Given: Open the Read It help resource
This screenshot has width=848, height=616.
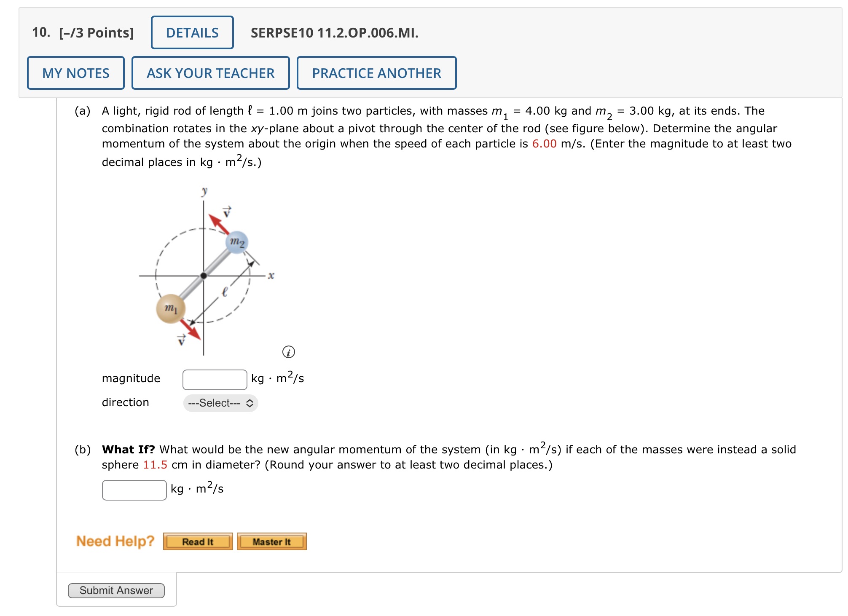Looking at the screenshot, I should pyautogui.click(x=198, y=542).
